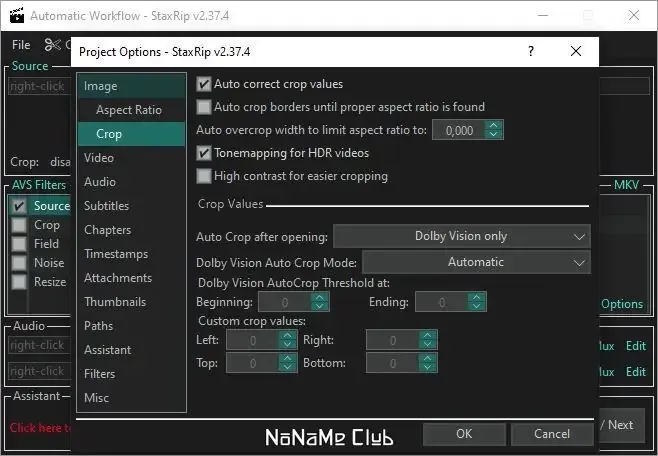
Task: Check the Crop filter in AVS Filters
Action: pyautogui.click(x=19, y=225)
